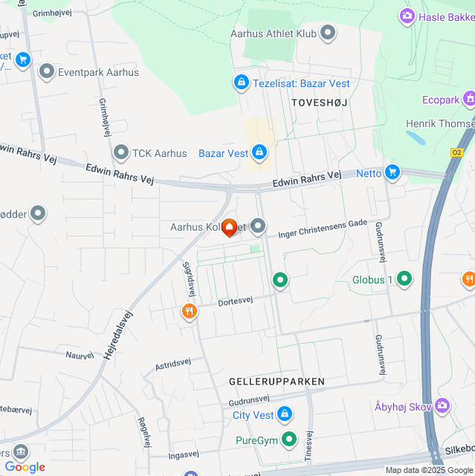Open the Bazar Vest shopping bag pin
475x476 pixels.
pyautogui.click(x=259, y=152)
